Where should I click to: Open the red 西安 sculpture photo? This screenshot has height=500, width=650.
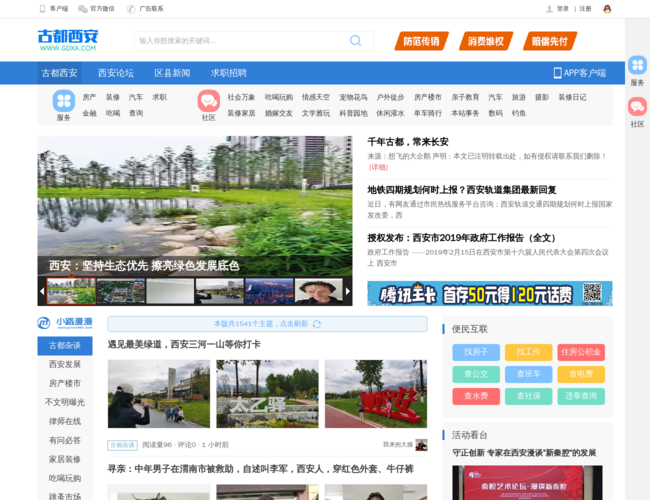tap(376, 394)
